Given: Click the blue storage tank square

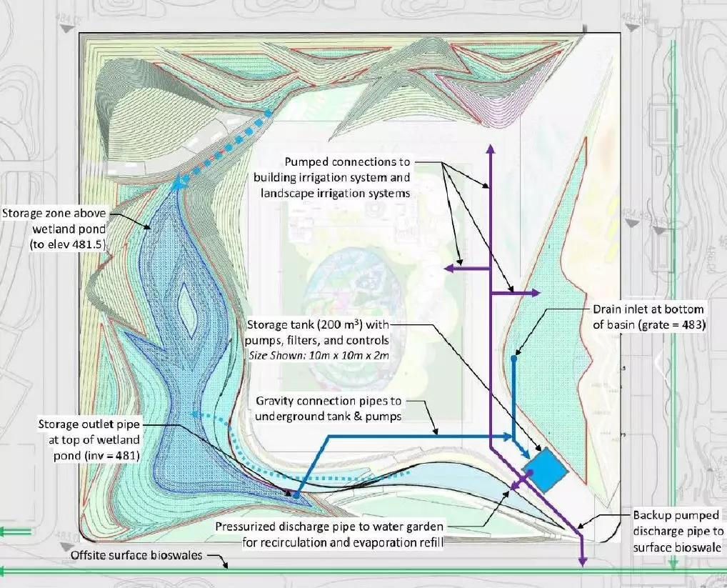Looking at the screenshot, I should [x=546, y=469].
